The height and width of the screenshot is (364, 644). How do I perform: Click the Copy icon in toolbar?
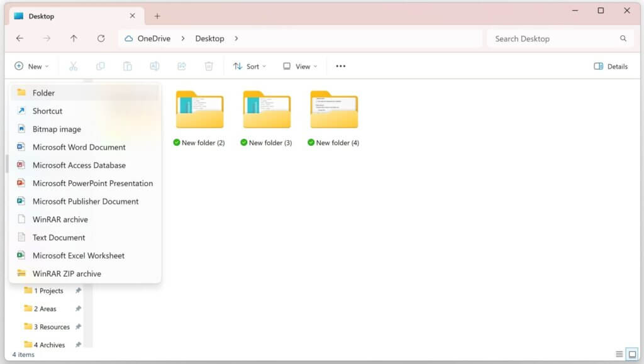(101, 66)
